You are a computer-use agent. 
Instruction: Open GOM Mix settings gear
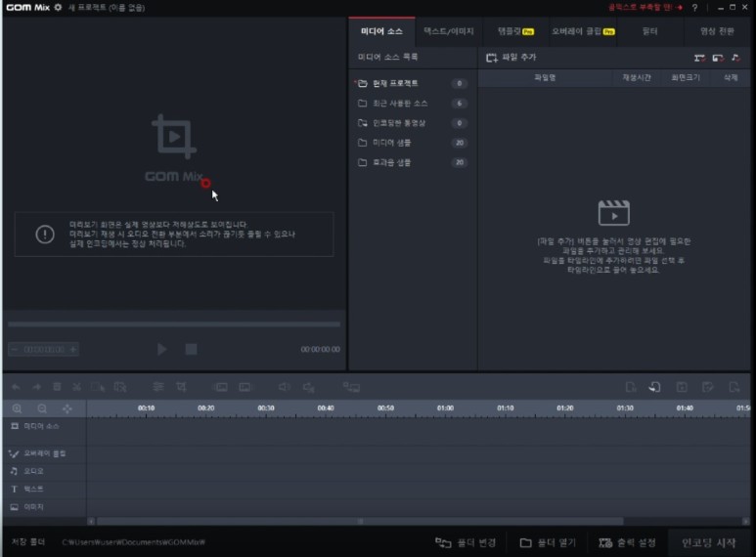(x=58, y=7)
